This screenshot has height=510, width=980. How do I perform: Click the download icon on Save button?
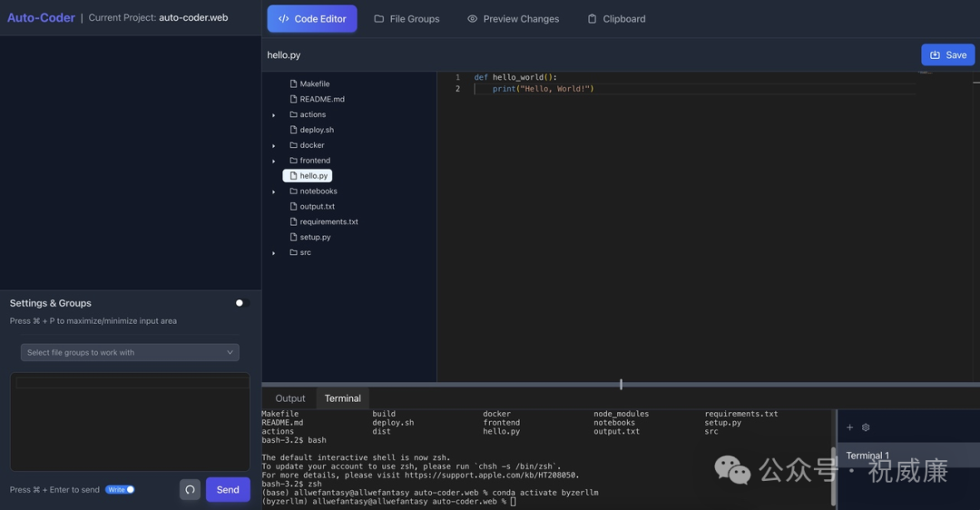(x=935, y=55)
